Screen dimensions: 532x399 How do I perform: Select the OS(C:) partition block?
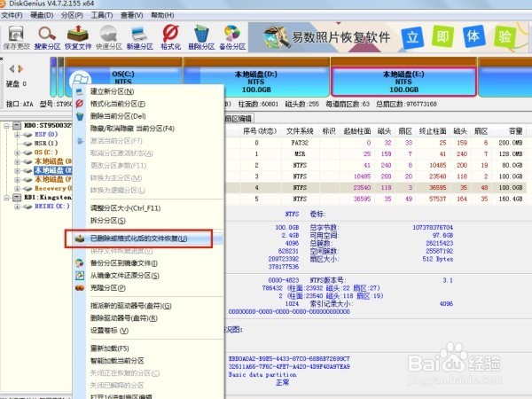tap(123, 77)
